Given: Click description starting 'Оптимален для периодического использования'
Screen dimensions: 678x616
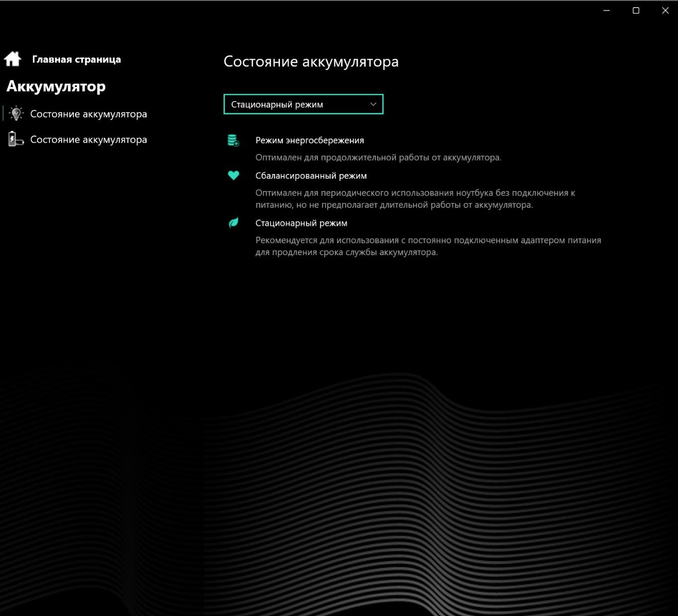Looking at the screenshot, I should pyautogui.click(x=416, y=199).
